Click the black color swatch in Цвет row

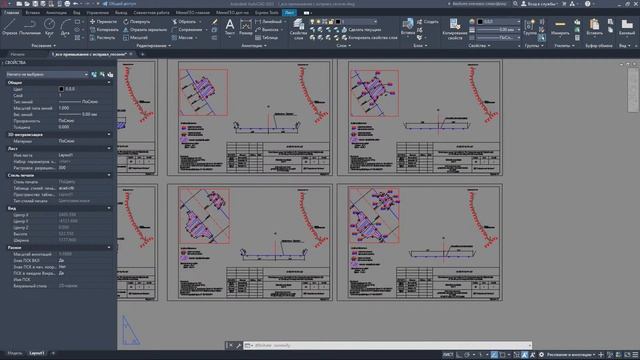pyautogui.click(x=62, y=89)
